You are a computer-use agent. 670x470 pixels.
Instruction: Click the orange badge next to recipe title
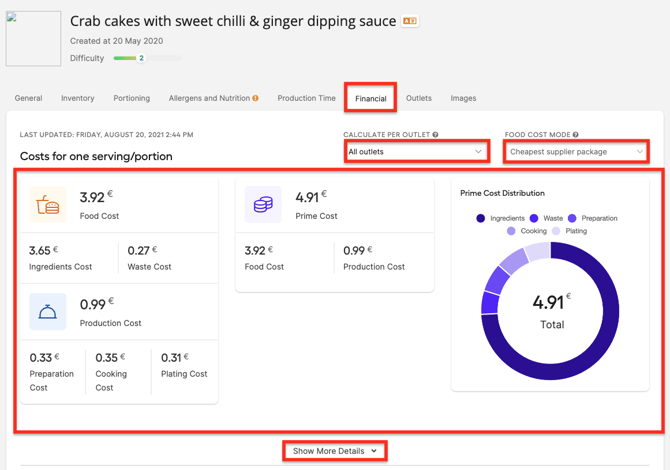pyautogui.click(x=410, y=21)
